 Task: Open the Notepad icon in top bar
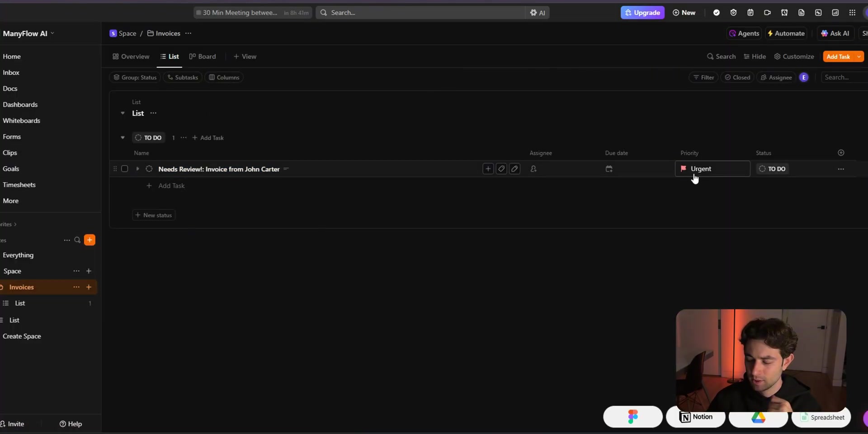(x=750, y=13)
